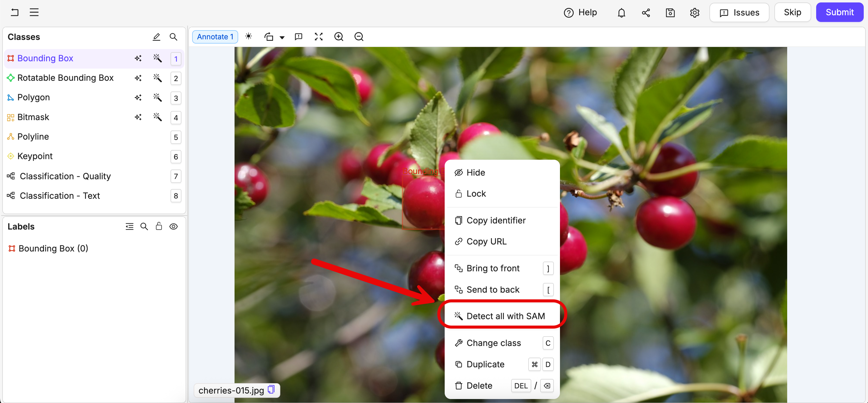The height and width of the screenshot is (403, 868).
Task: Choose Change class from context menu
Action: (x=493, y=343)
